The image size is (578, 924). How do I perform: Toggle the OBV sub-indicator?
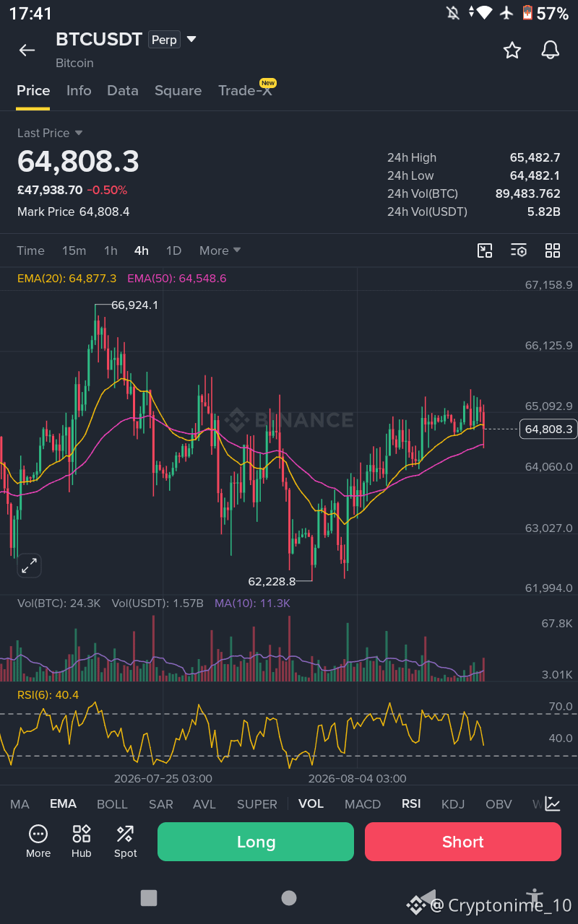coord(499,804)
